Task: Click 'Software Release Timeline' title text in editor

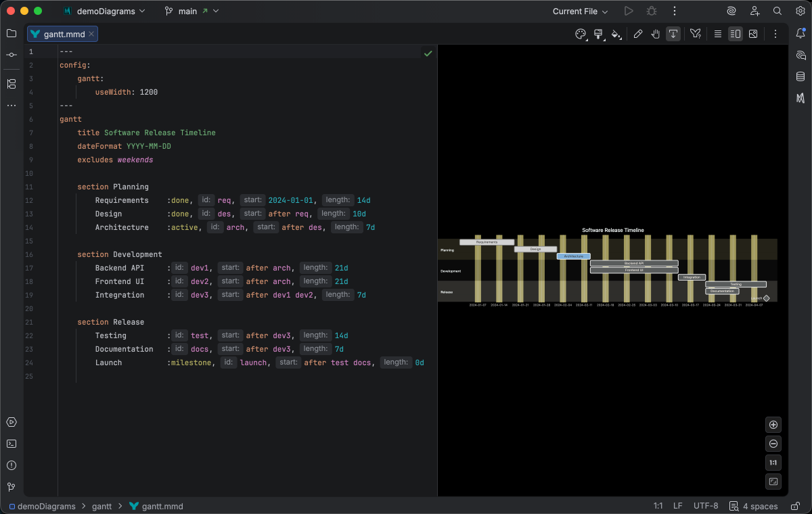Action: coord(160,133)
